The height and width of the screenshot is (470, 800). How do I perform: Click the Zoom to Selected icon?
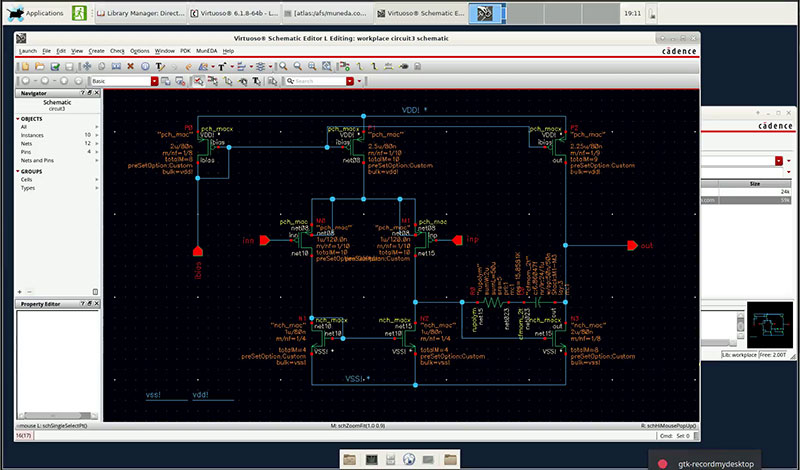click(x=327, y=66)
